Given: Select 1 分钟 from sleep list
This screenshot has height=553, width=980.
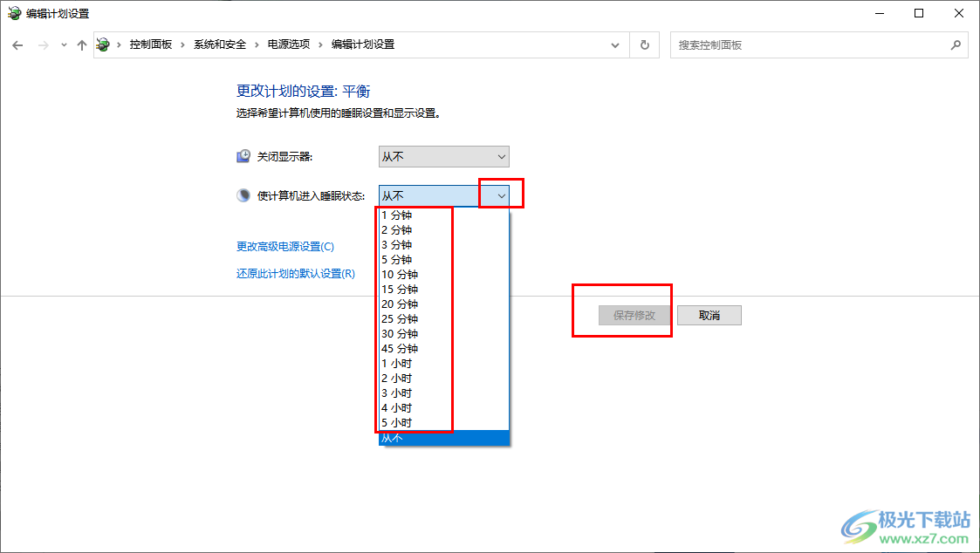Looking at the screenshot, I should [x=444, y=215].
